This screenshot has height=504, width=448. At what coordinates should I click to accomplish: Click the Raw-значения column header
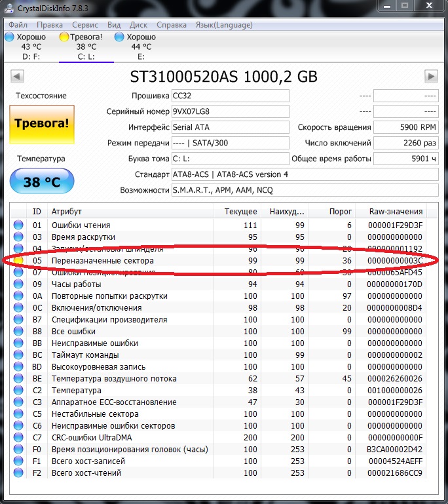pos(391,212)
